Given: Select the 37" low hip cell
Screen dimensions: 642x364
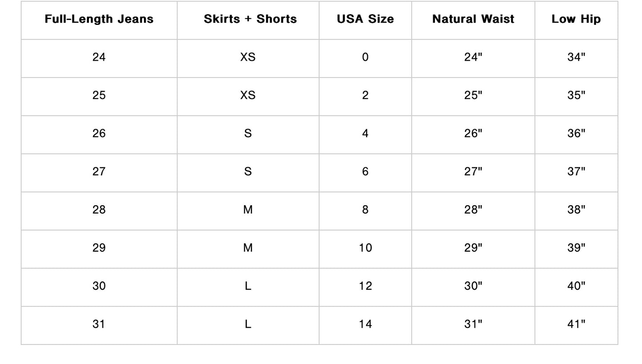Looking at the screenshot, I should point(576,172).
